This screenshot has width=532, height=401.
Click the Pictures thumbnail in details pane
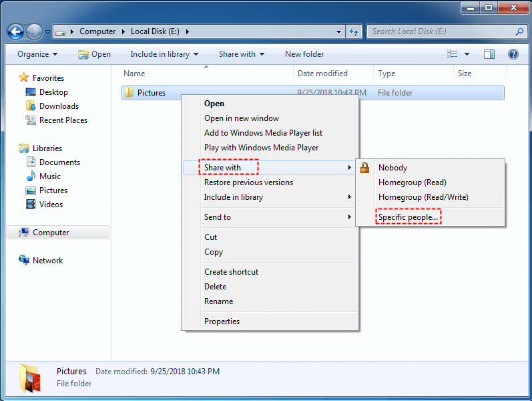[30, 378]
